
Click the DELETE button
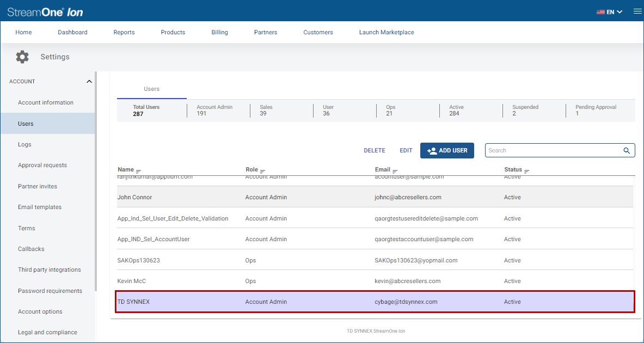375,150
